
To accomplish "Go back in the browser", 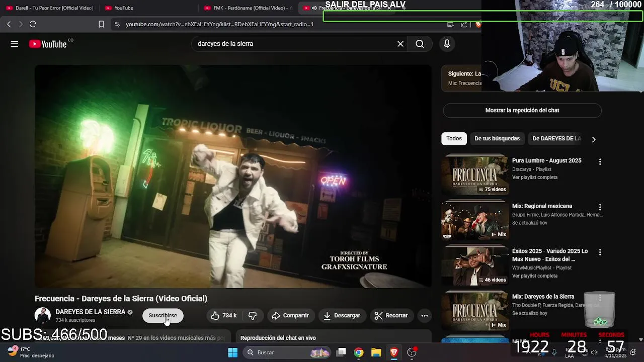I will (x=9, y=24).
